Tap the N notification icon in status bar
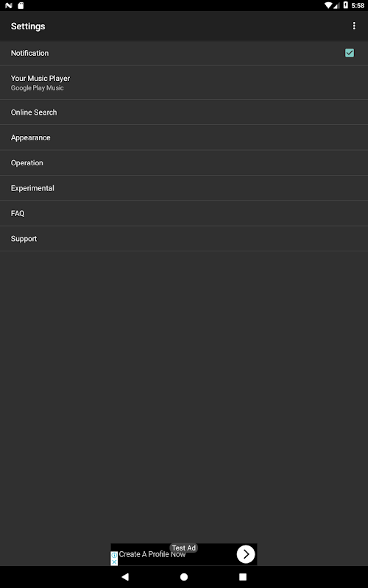Image resolution: width=368 pixels, height=588 pixels. pos(9,6)
